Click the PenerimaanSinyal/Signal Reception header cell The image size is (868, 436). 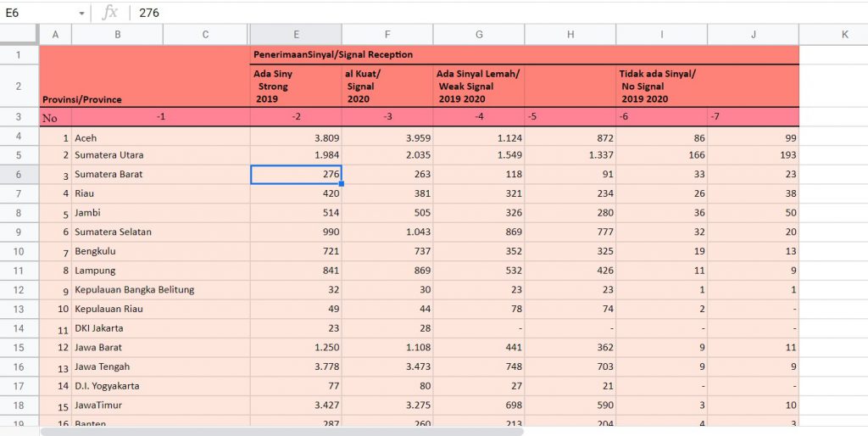tap(524, 55)
